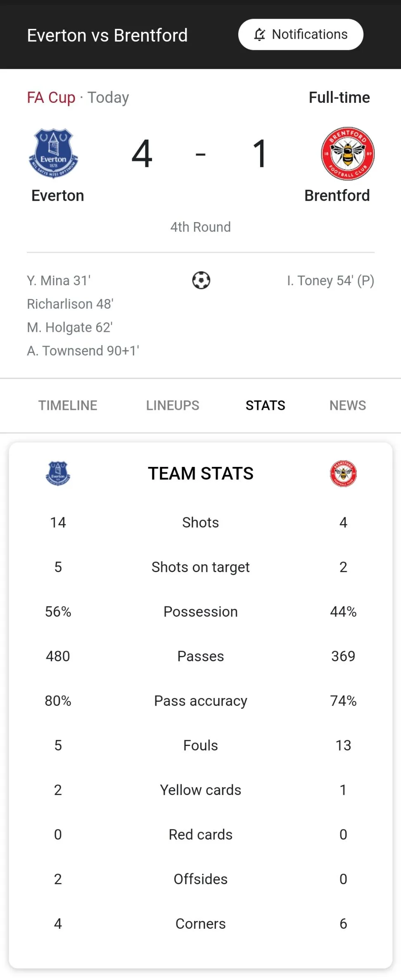
Task: Click small Brentford crest in Team Stats
Action: tap(343, 473)
